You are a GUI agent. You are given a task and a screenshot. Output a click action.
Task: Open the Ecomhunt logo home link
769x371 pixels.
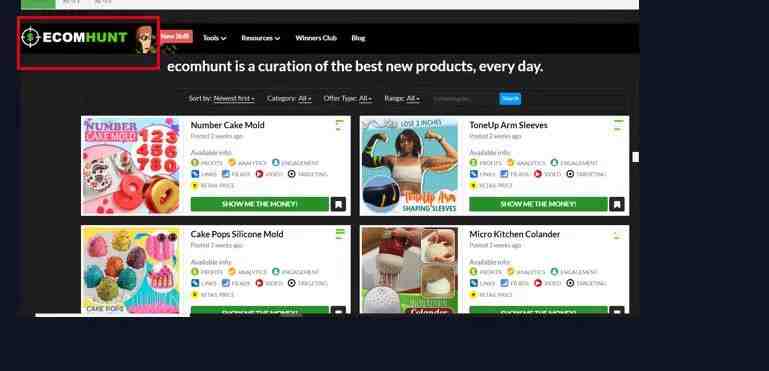pyautogui.click(x=75, y=37)
